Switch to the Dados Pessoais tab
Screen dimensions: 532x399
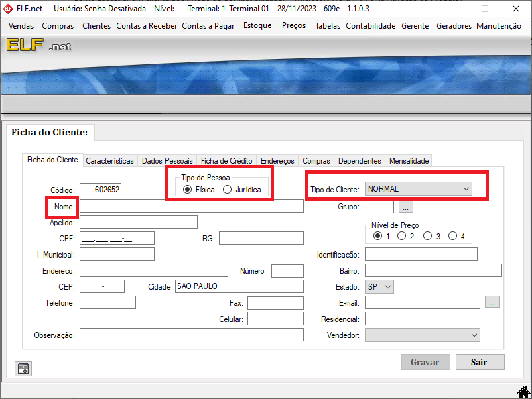pyautogui.click(x=168, y=161)
